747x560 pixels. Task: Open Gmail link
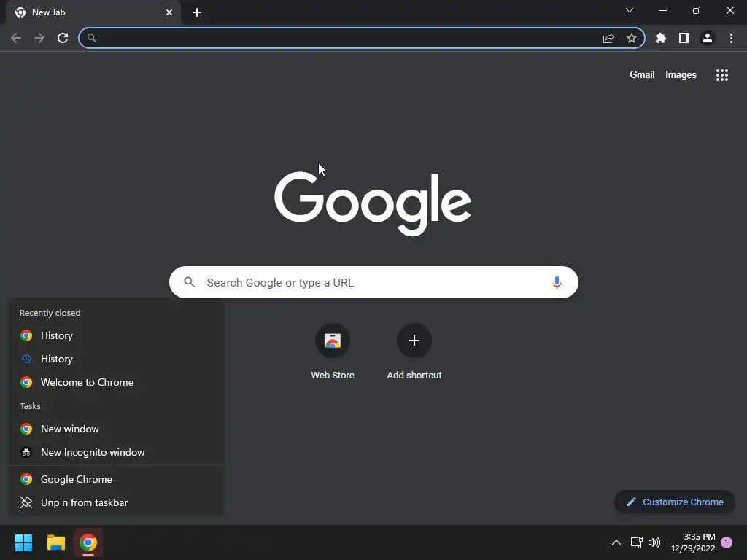tap(642, 75)
